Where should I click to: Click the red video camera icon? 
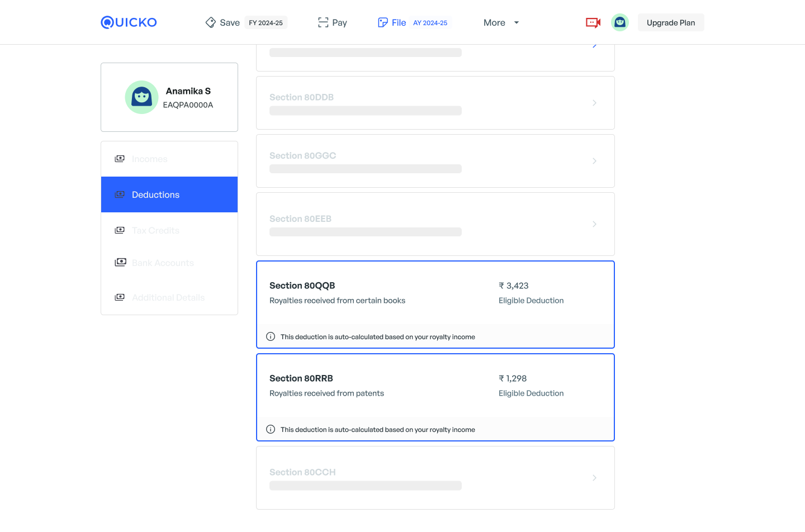point(593,22)
